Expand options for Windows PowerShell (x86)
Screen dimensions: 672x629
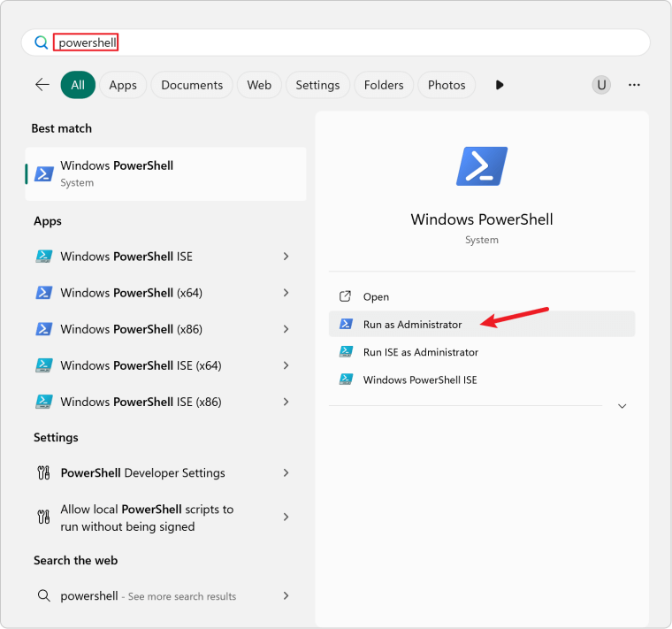286,329
